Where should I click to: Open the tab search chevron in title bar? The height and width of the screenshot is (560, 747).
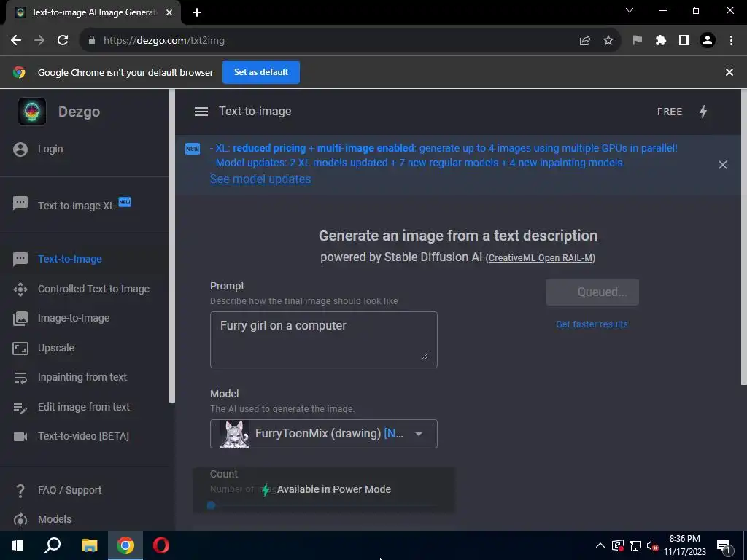pyautogui.click(x=630, y=10)
